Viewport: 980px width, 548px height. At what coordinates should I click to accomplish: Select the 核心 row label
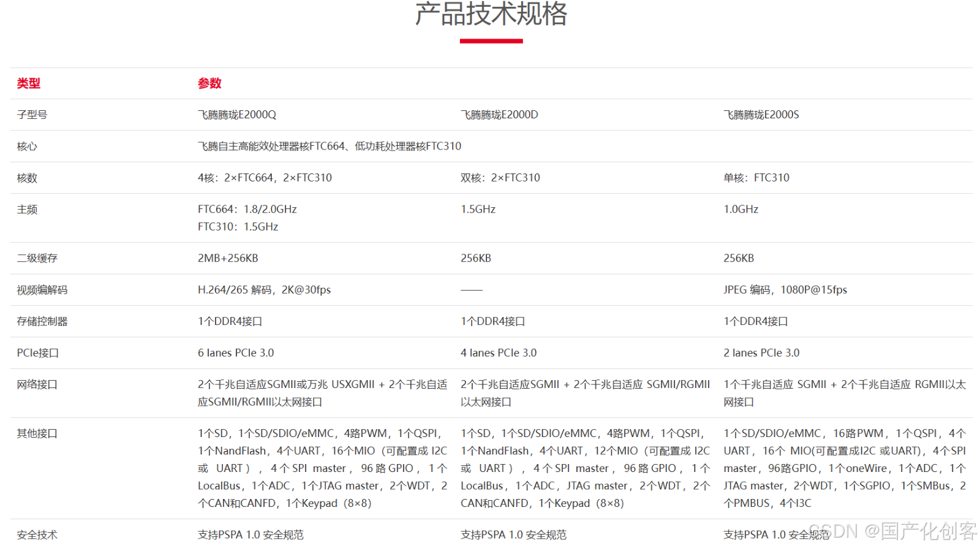click(27, 147)
